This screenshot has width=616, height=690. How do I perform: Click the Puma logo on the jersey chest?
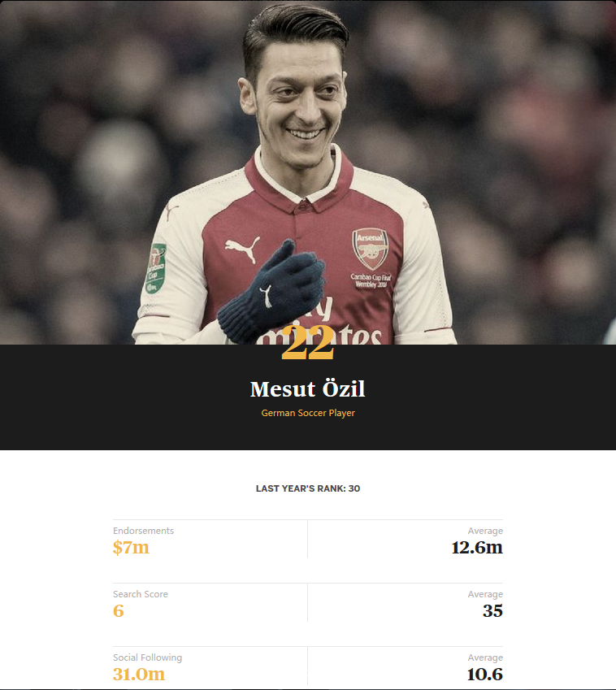[x=242, y=249]
